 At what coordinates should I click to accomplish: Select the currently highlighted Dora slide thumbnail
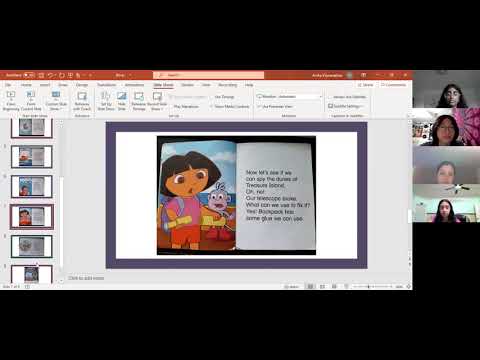click(32, 217)
